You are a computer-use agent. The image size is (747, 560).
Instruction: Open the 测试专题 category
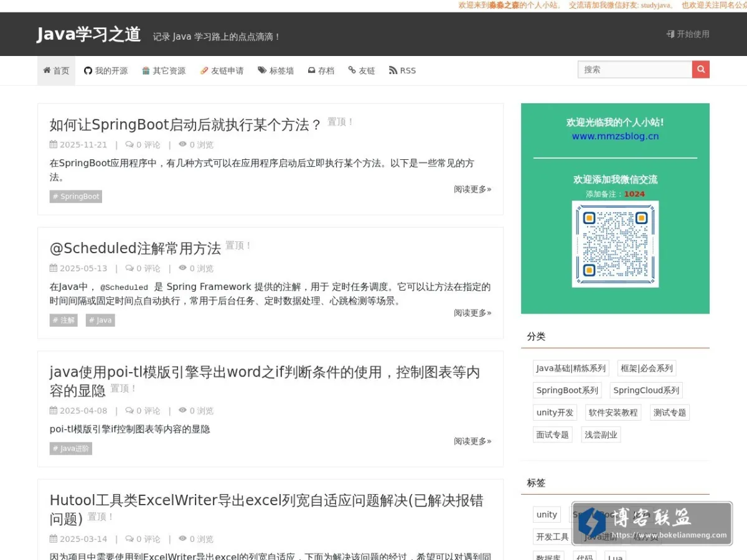pyautogui.click(x=669, y=413)
